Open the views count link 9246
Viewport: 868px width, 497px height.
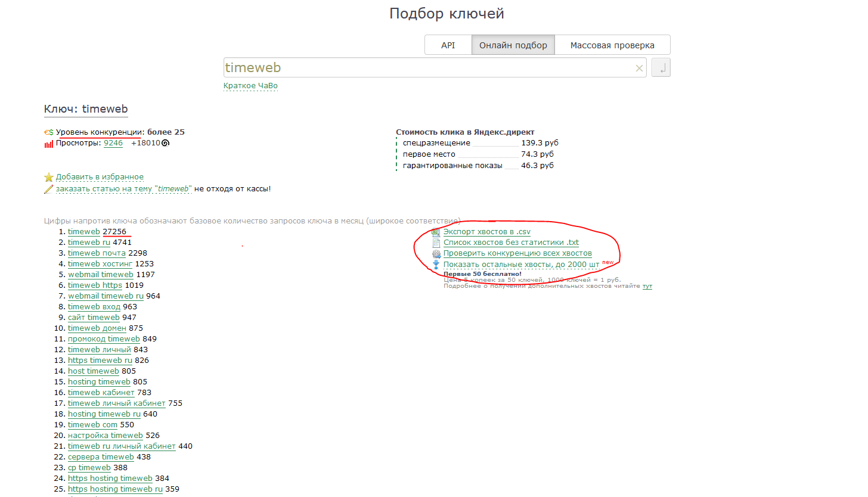113,143
